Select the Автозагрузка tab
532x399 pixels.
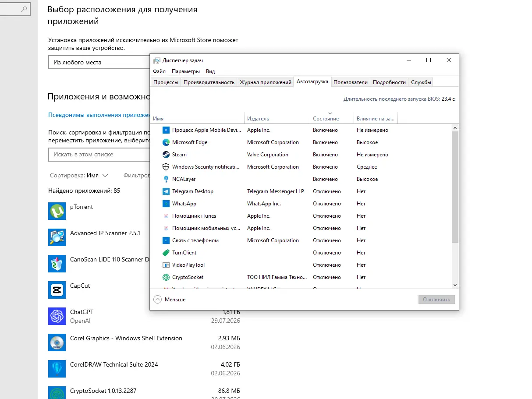[x=312, y=81]
